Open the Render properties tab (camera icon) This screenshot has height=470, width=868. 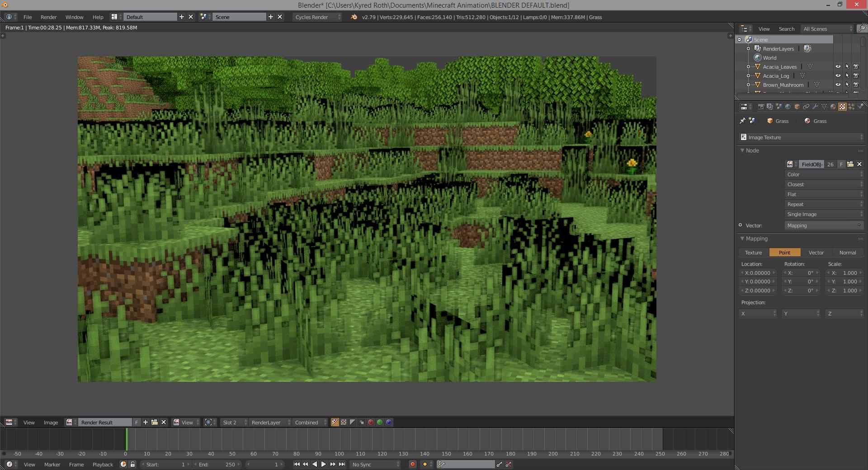click(x=761, y=107)
